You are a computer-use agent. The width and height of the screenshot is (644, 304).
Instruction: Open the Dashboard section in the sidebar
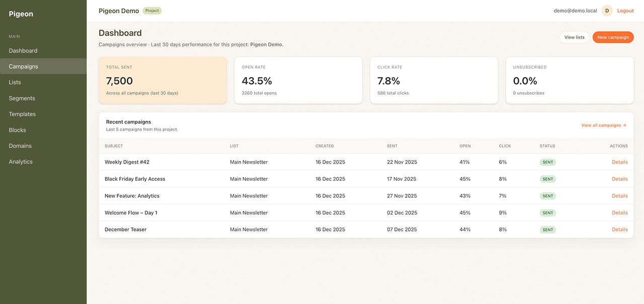(x=23, y=50)
